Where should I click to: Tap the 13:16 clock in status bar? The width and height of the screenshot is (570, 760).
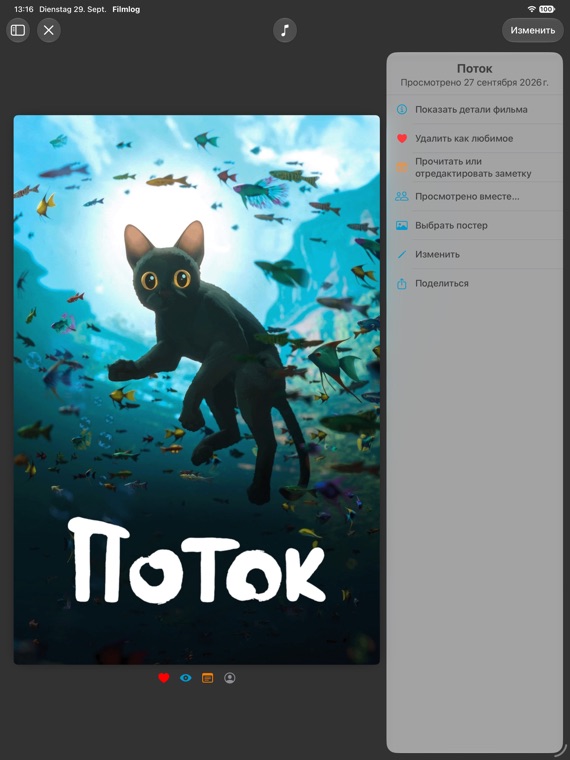(24, 9)
